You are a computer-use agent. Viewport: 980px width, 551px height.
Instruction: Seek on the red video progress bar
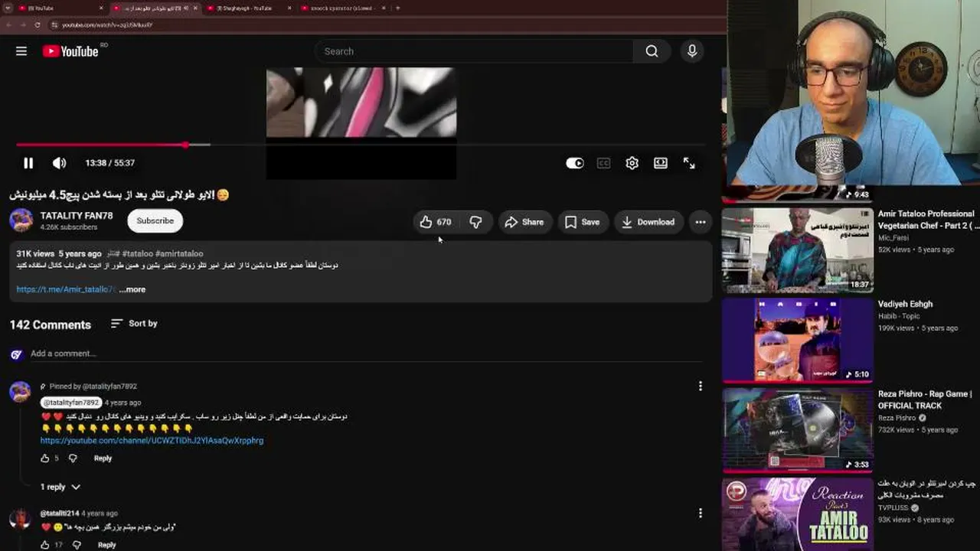pyautogui.click(x=360, y=145)
